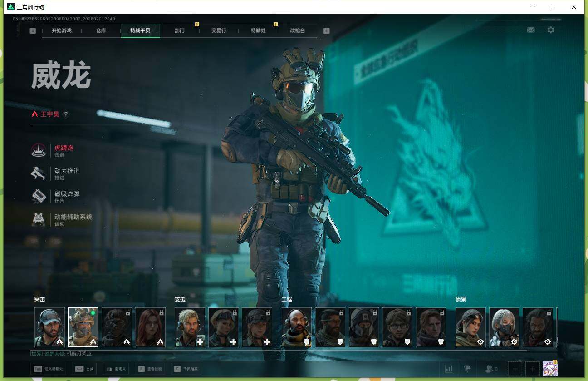Viewport: 588px width, 381px height.
Task: Click the 王宇昊 operator name text
Action: (x=50, y=114)
